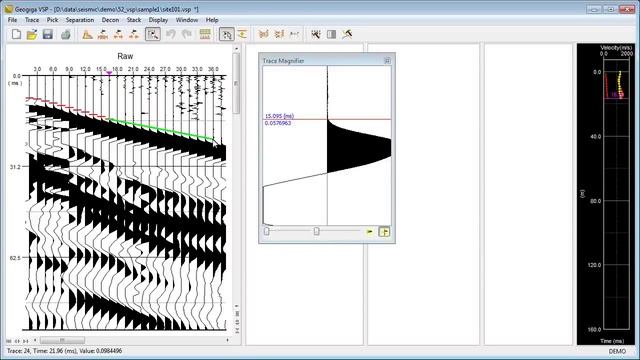
Task: Open the Separation menu
Action: (x=80, y=20)
